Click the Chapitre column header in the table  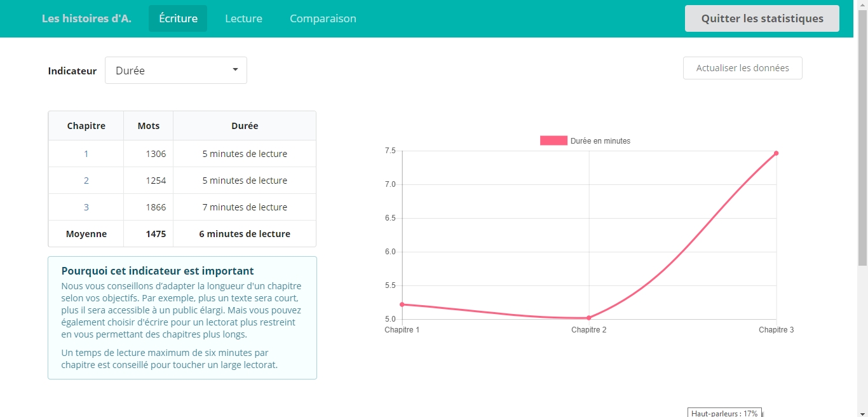pos(86,126)
